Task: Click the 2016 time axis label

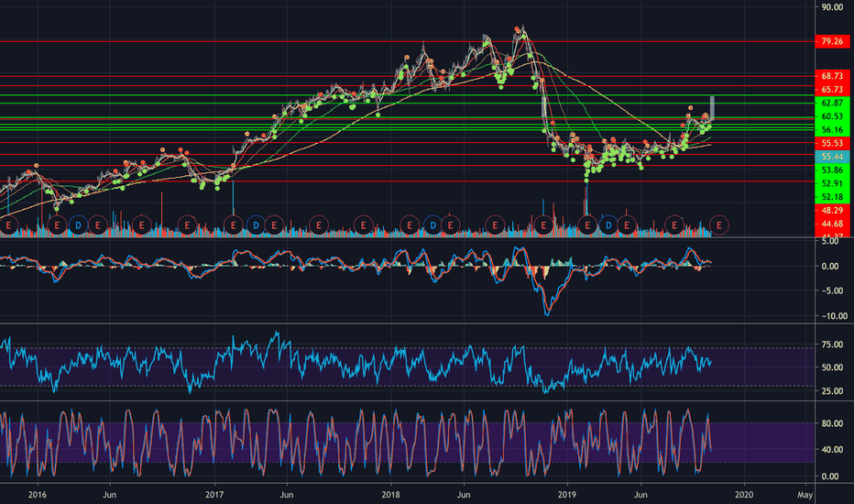Action: point(37,495)
